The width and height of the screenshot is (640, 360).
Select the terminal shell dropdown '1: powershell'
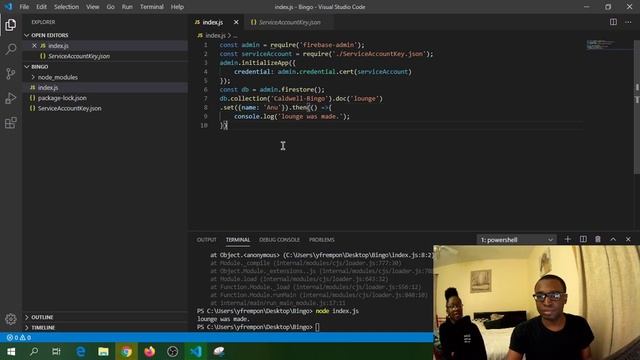(x=516, y=240)
